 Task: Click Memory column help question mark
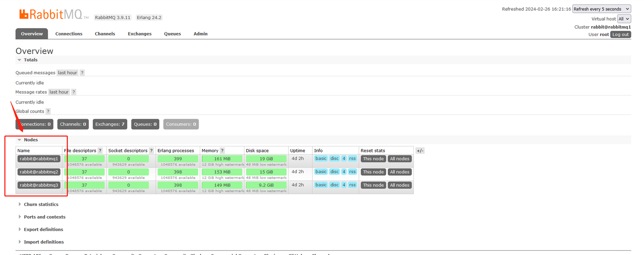coord(222,151)
